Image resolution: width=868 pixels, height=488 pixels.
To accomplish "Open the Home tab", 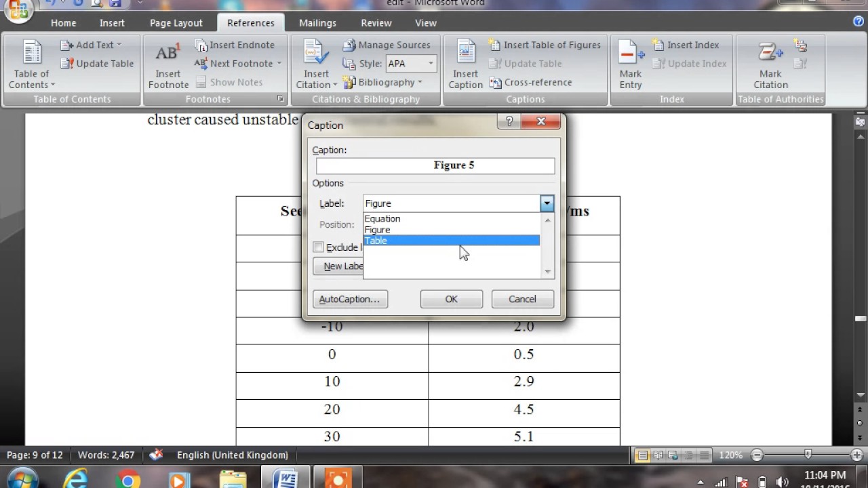I will [63, 22].
